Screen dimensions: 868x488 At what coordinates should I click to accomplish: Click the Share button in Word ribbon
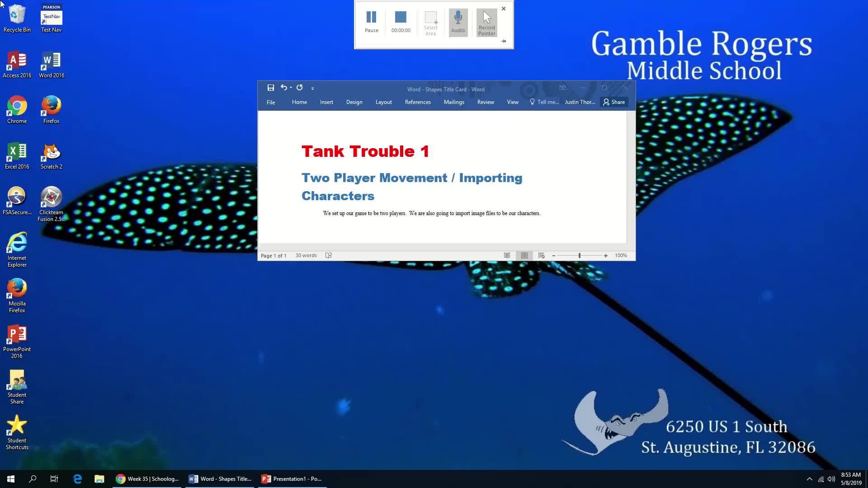615,102
